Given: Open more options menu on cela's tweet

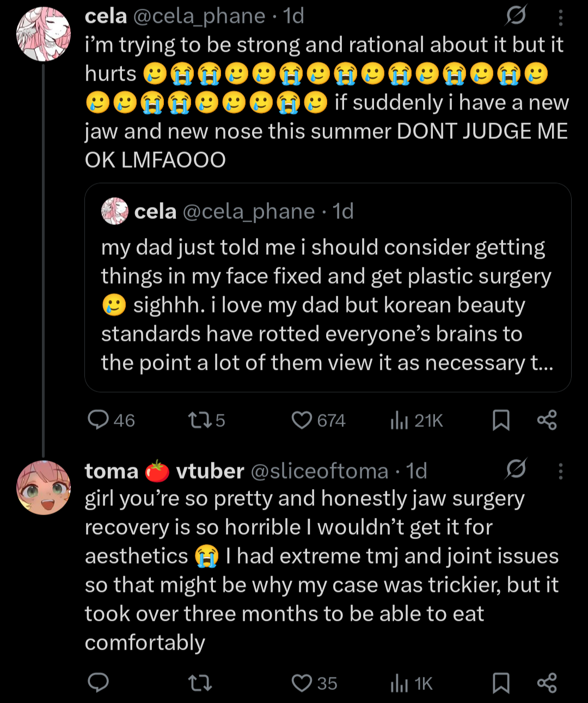Looking at the screenshot, I should [560, 17].
